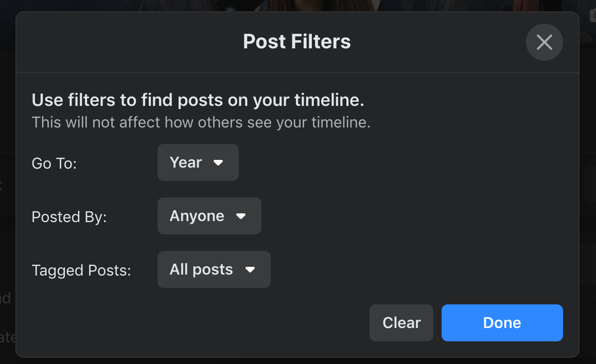The height and width of the screenshot is (364, 596).
Task: Close the Post Filters dialog
Action: [544, 42]
